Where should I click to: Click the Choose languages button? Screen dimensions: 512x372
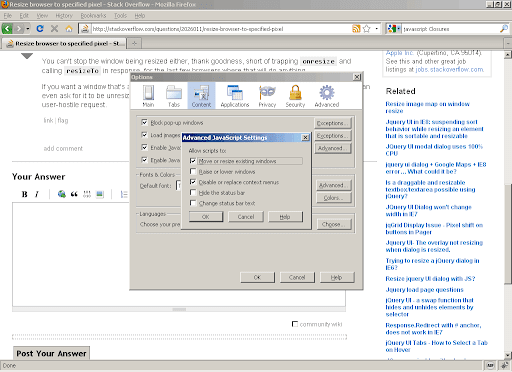pyautogui.click(x=333, y=224)
